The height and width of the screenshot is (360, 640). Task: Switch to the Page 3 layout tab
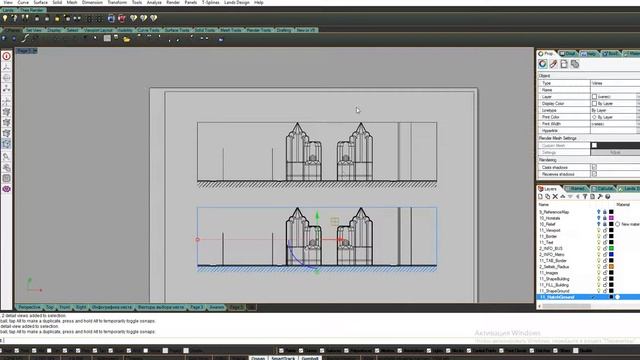tap(197, 307)
